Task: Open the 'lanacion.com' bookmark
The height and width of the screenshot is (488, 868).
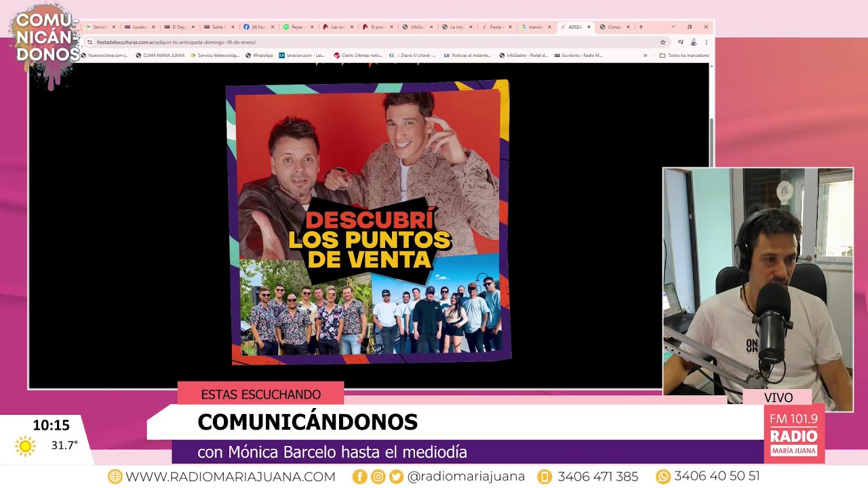Action: (x=302, y=56)
